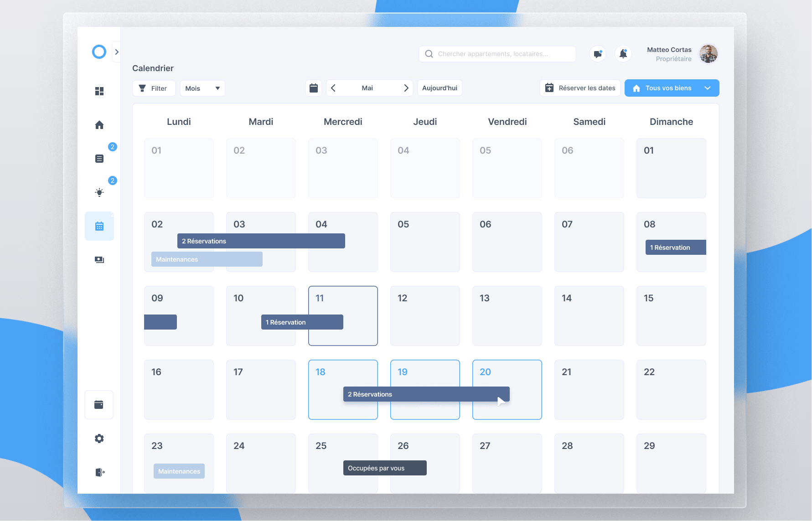Select Sunday 01 cell in first row
The height and width of the screenshot is (521, 812).
671,168
